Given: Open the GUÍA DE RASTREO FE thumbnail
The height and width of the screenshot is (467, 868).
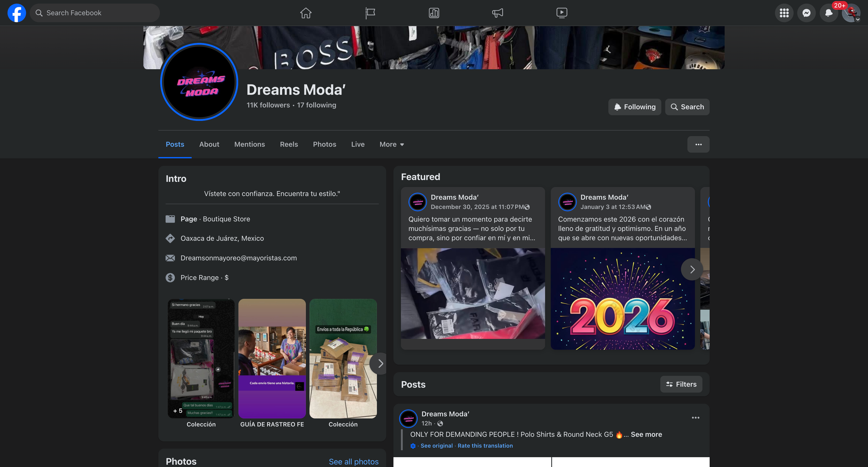Looking at the screenshot, I should (272, 359).
